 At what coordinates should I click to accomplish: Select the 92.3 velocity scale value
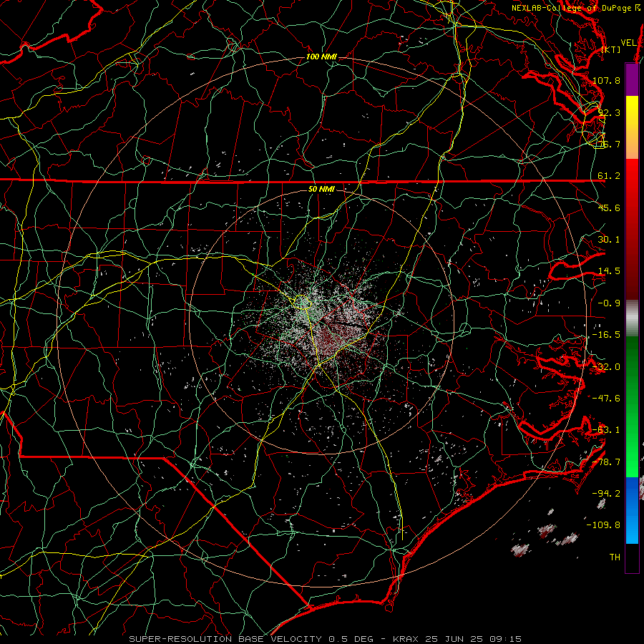click(609, 112)
